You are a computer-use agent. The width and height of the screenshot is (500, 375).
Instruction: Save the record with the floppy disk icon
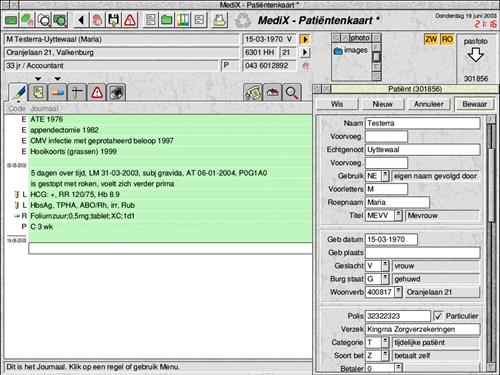click(113, 20)
